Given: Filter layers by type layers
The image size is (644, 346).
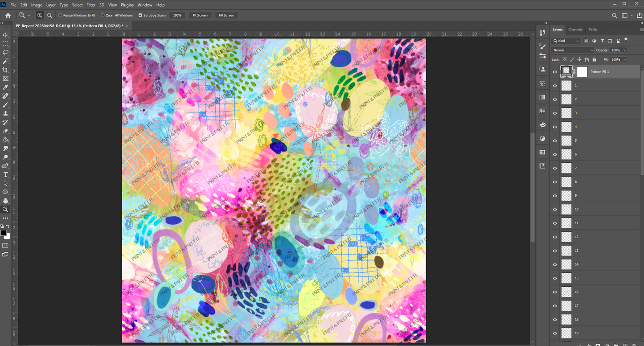Looking at the screenshot, I should (602, 41).
